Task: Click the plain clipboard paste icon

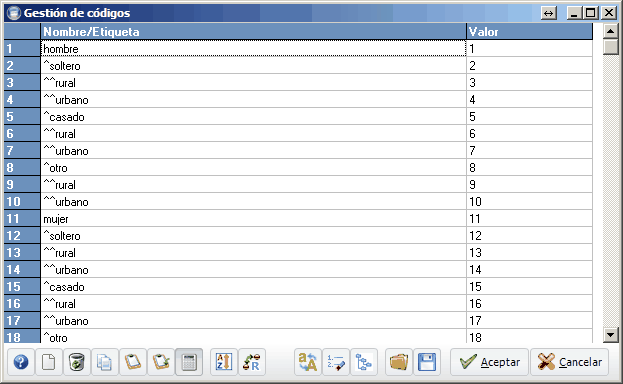Action: [133, 362]
